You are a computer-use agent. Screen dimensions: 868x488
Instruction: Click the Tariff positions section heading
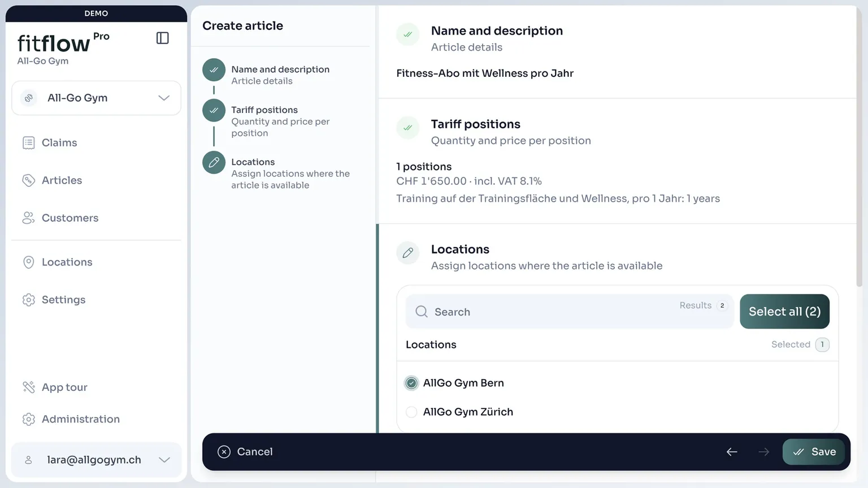(x=476, y=124)
